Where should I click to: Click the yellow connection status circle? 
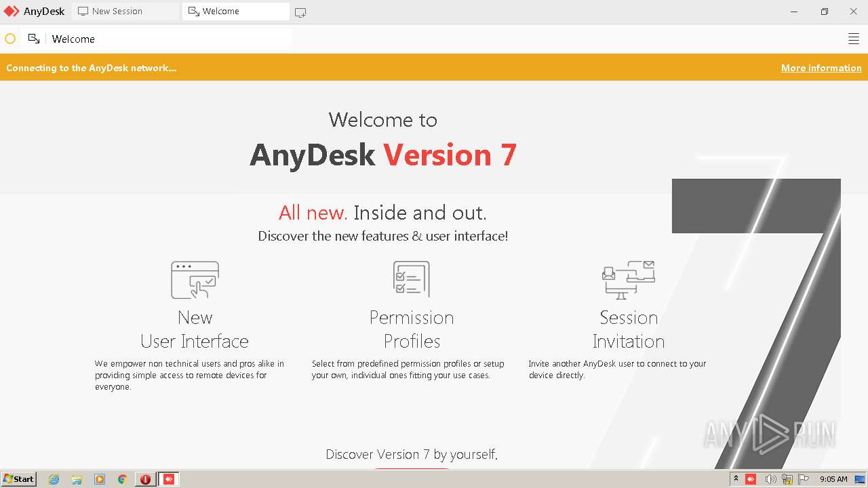coord(10,39)
